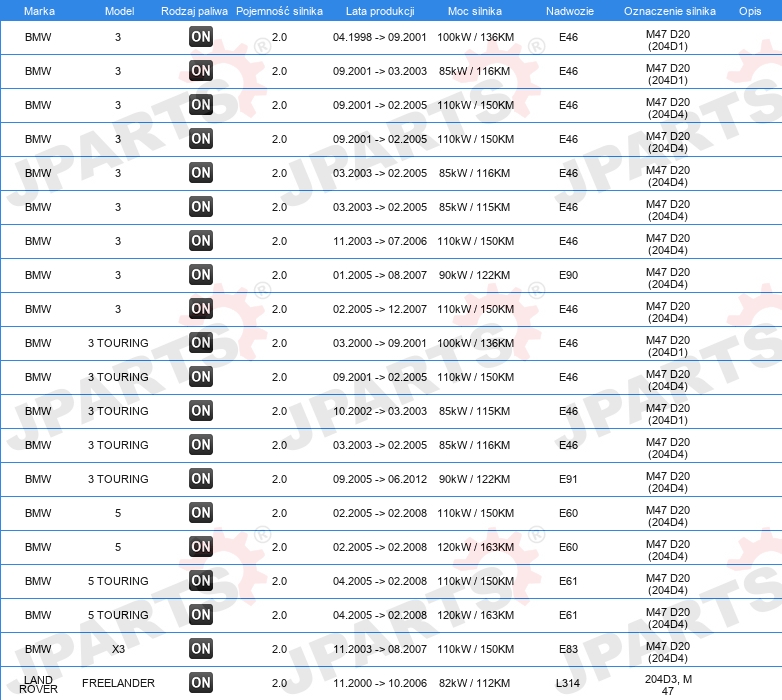
Task: Click the Pojemność silnika column header
Action: [279, 11]
